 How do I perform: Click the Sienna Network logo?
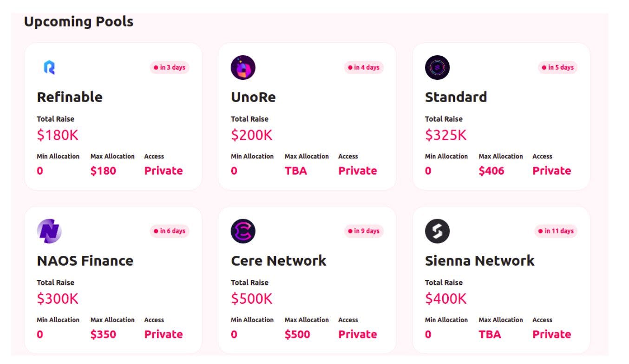(x=438, y=231)
